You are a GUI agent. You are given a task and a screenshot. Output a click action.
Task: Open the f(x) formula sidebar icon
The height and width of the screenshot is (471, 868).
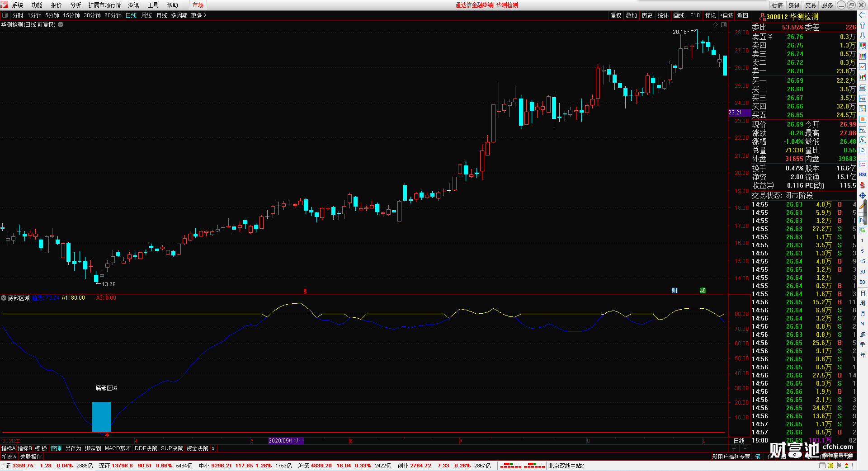[863, 140]
